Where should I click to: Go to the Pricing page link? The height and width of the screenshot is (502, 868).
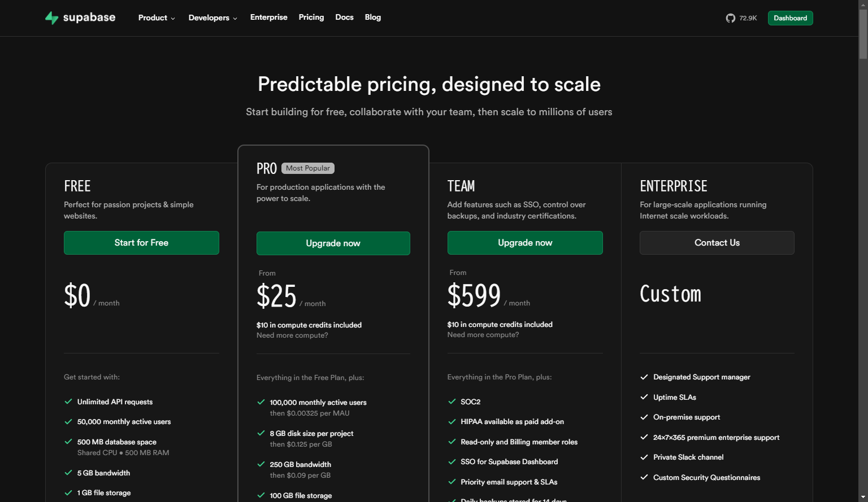(311, 18)
